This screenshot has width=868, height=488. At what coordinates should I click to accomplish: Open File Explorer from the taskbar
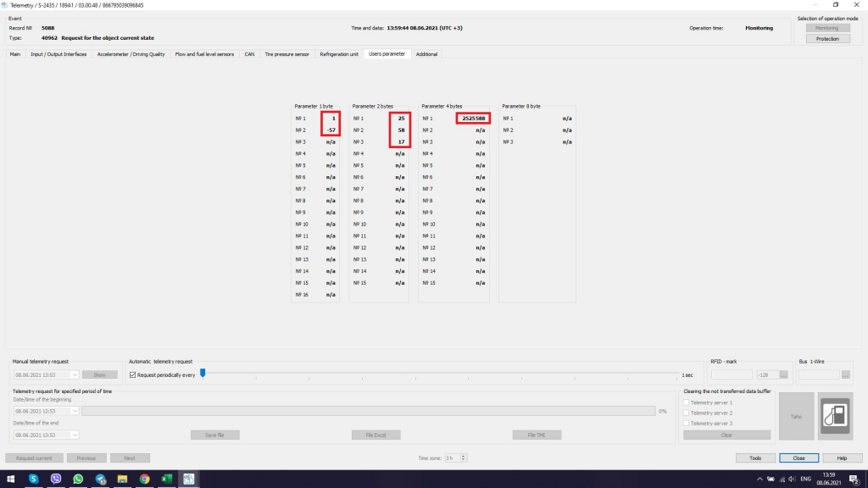point(122,479)
